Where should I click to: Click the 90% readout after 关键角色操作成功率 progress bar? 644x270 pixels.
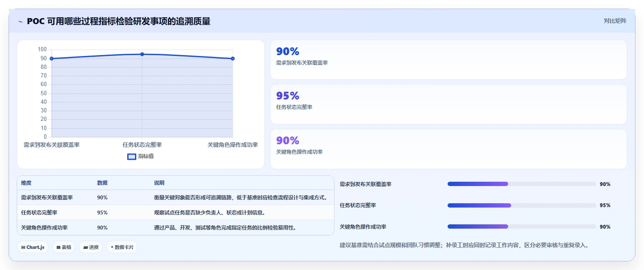tap(605, 227)
